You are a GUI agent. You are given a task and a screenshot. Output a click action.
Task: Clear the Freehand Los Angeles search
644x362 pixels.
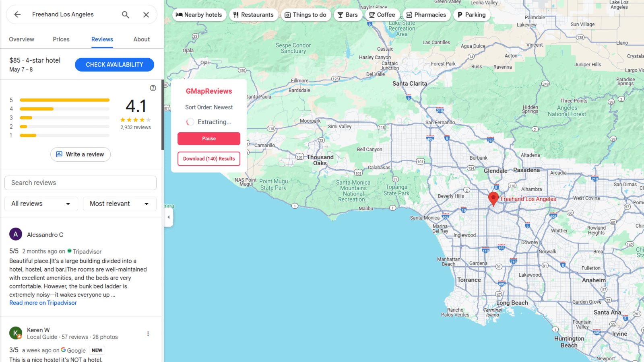(x=146, y=14)
